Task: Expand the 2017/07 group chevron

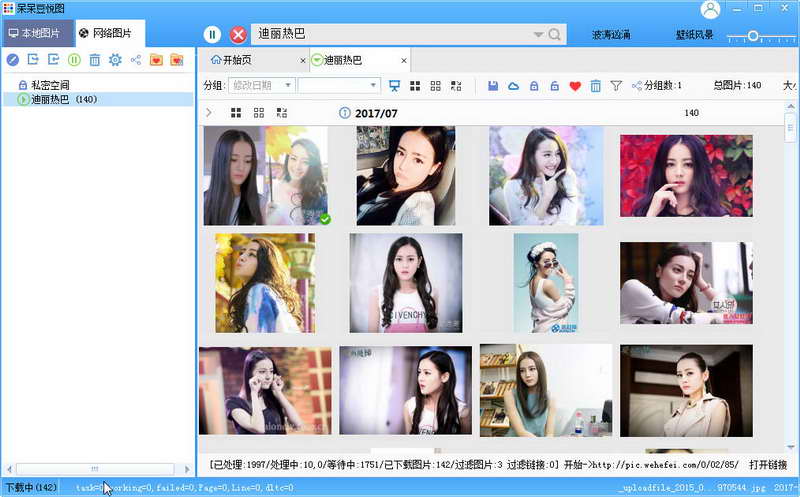Action: pyautogui.click(x=208, y=113)
